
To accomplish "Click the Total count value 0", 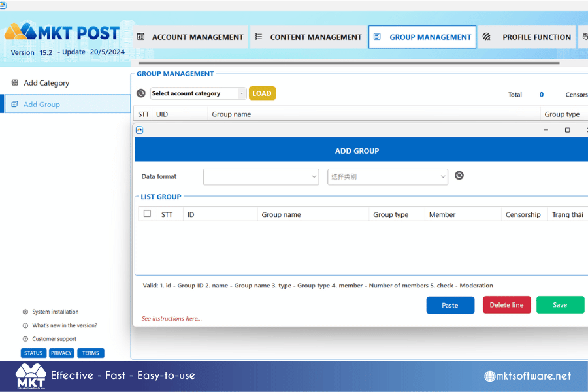I will [541, 95].
